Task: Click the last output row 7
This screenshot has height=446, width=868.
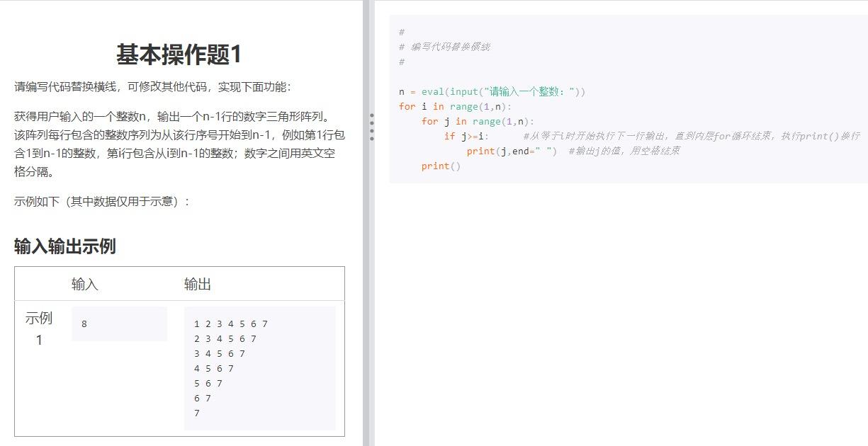Action: pos(197,413)
